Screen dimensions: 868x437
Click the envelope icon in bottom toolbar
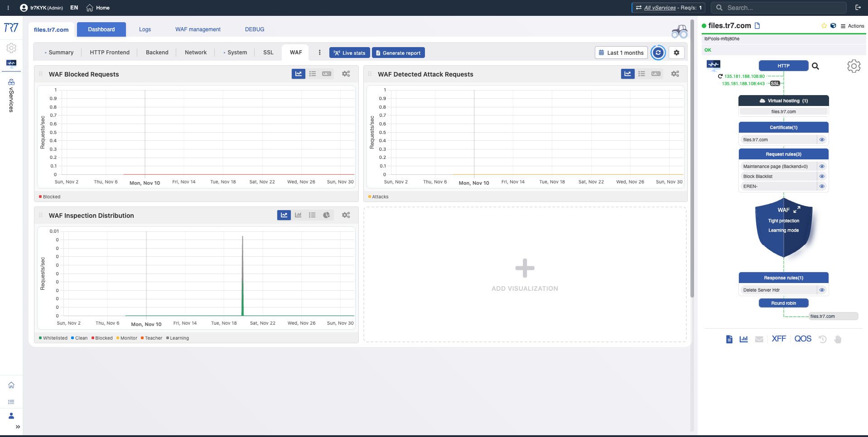pos(759,339)
